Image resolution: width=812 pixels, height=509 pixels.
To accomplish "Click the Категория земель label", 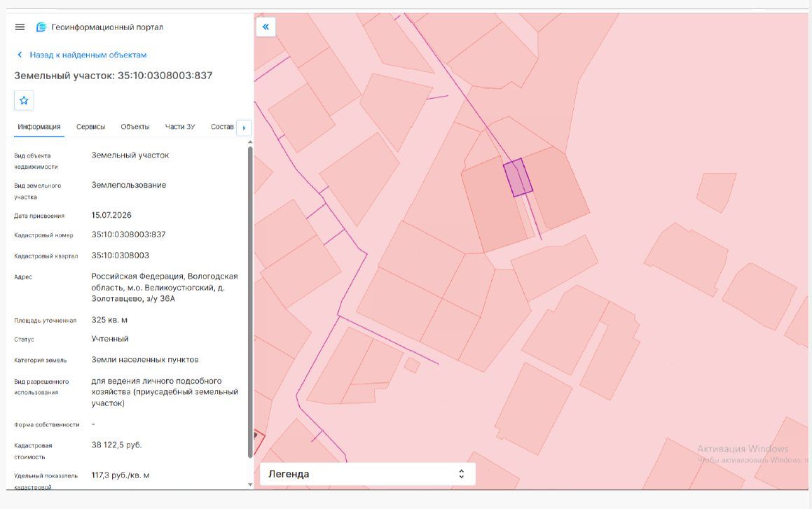I will 41,360.
